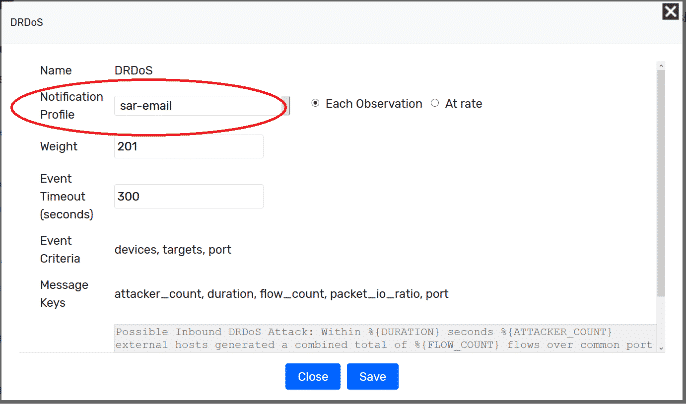Click the blue Save button

[x=373, y=376]
